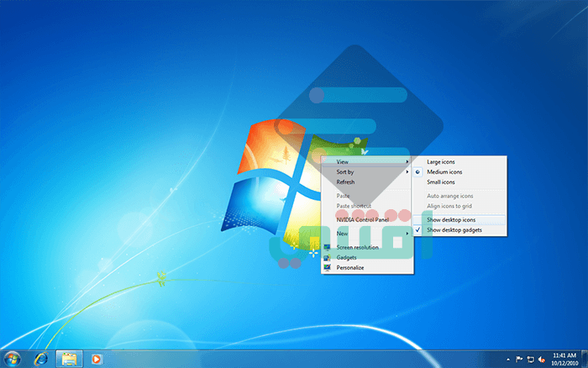Uncheck Show desktop gadgets

459,229
